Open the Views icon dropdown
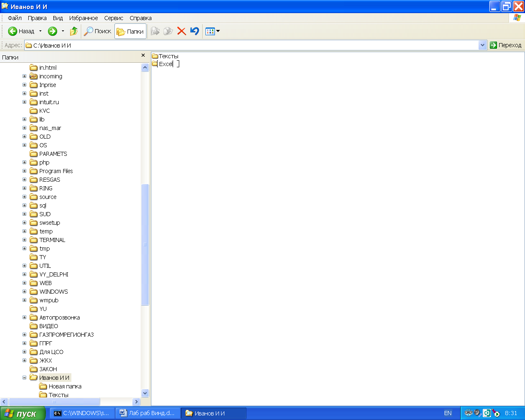525x420 pixels. [212, 31]
